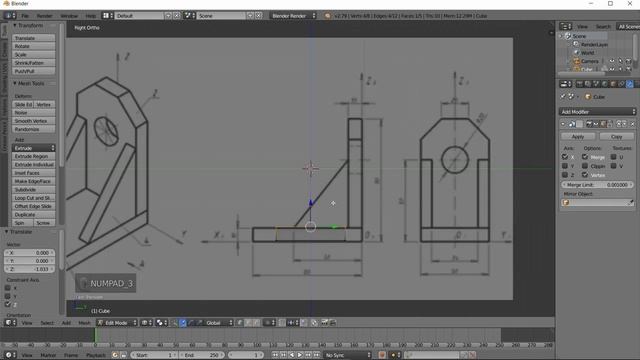Toggle Camera visibility eye in outliner
The image size is (640, 360).
tap(612, 61)
